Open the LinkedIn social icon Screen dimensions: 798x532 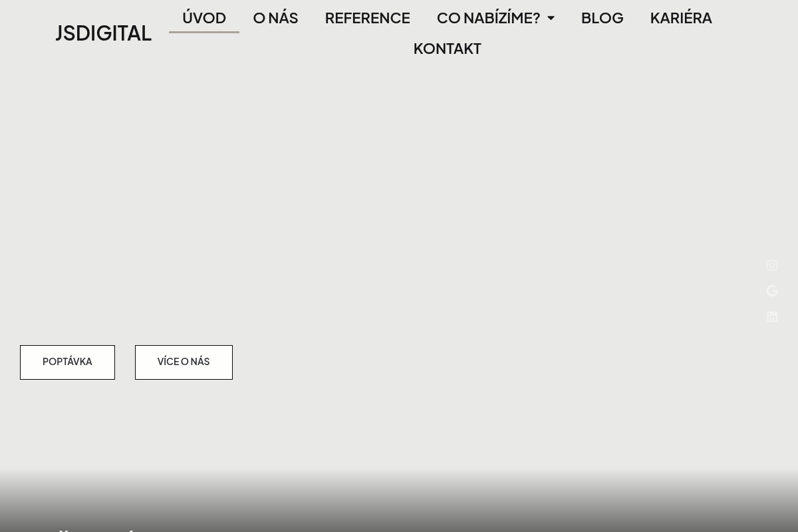pos(772,317)
